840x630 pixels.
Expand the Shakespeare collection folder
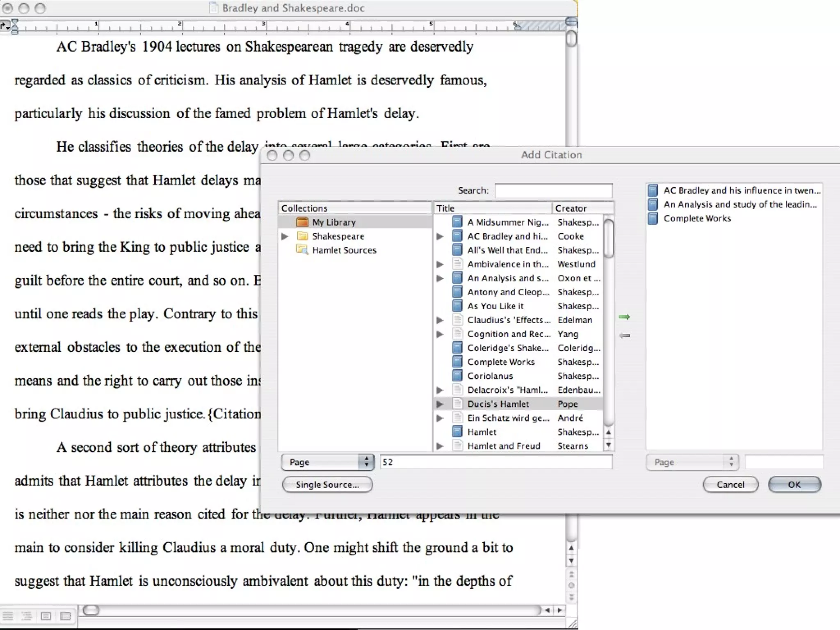(x=285, y=236)
